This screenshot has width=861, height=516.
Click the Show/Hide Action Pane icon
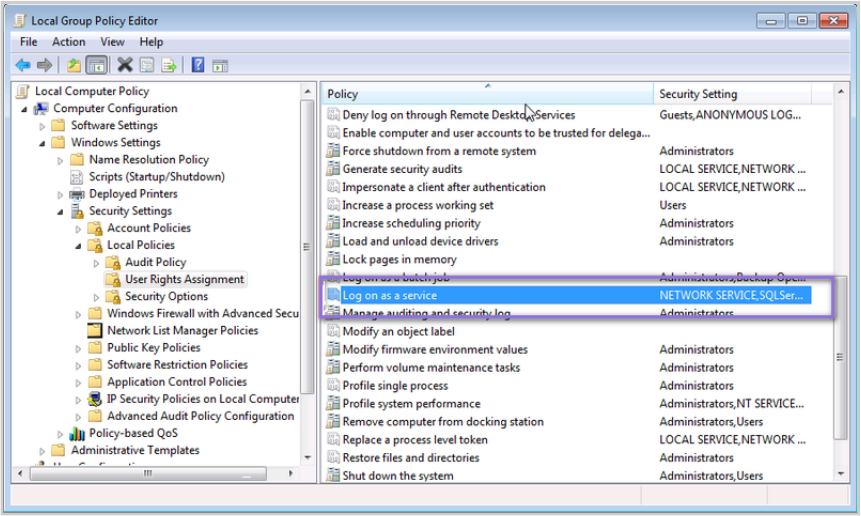220,65
